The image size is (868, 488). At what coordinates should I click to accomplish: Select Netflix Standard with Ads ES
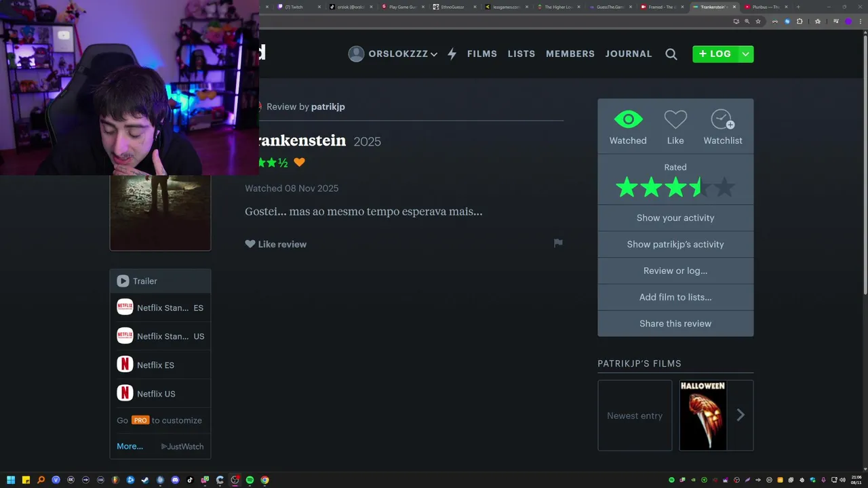[160, 308]
